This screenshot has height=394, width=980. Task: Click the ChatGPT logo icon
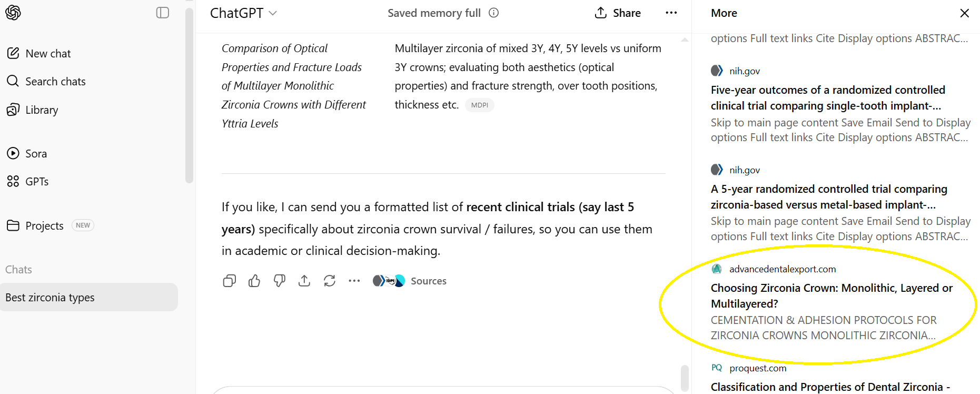coord(13,13)
